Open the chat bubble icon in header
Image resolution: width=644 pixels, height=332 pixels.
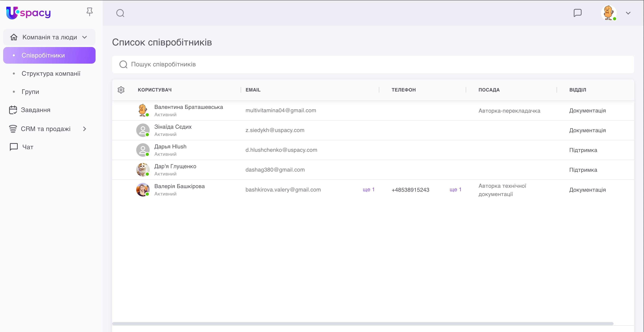tap(577, 13)
